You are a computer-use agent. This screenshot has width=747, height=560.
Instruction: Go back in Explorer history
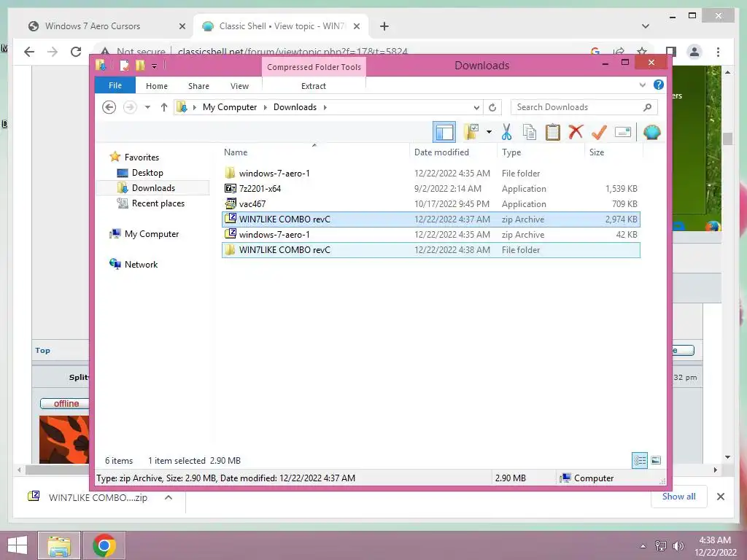(109, 107)
